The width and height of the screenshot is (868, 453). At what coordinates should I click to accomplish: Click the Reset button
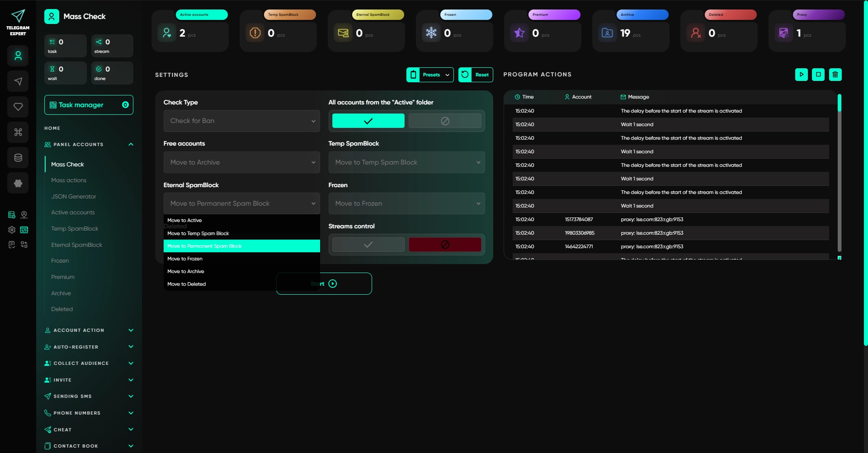(476, 75)
